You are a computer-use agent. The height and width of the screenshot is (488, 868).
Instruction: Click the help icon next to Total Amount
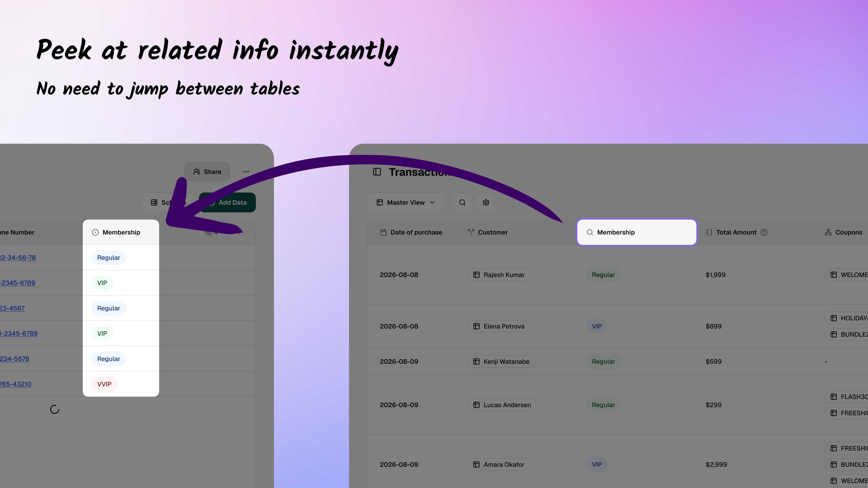pos(764,232)
